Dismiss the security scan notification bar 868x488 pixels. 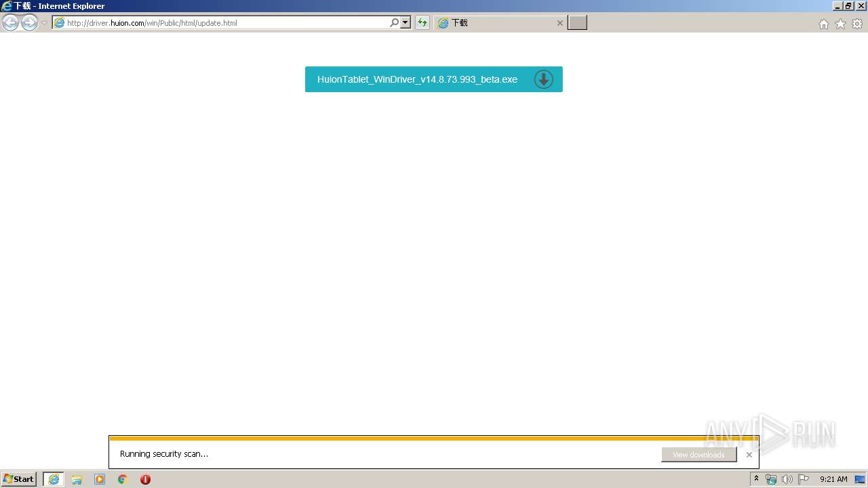pyautogui.click(x=749, y=455)
